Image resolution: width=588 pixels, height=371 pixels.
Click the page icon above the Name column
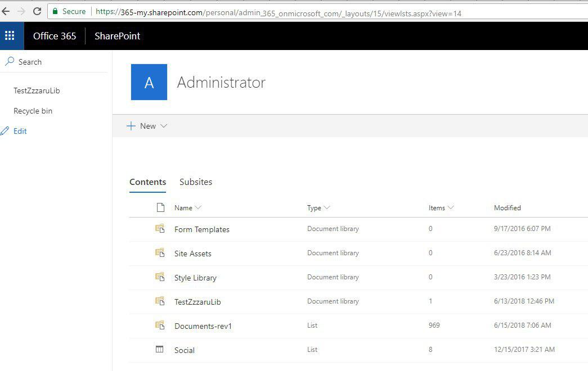point(159,207)
